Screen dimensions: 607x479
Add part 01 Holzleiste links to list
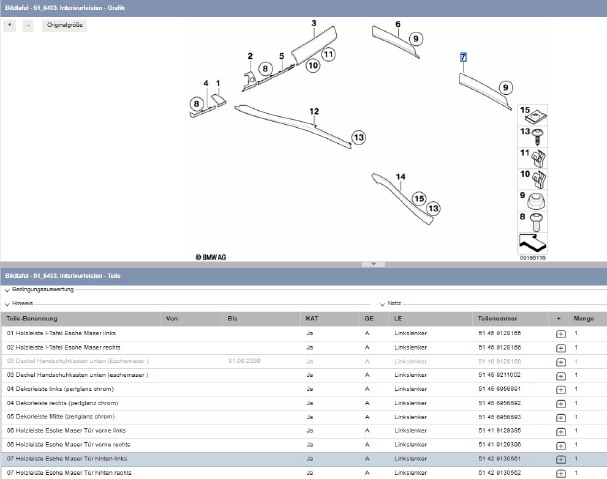tap(561, 334)
